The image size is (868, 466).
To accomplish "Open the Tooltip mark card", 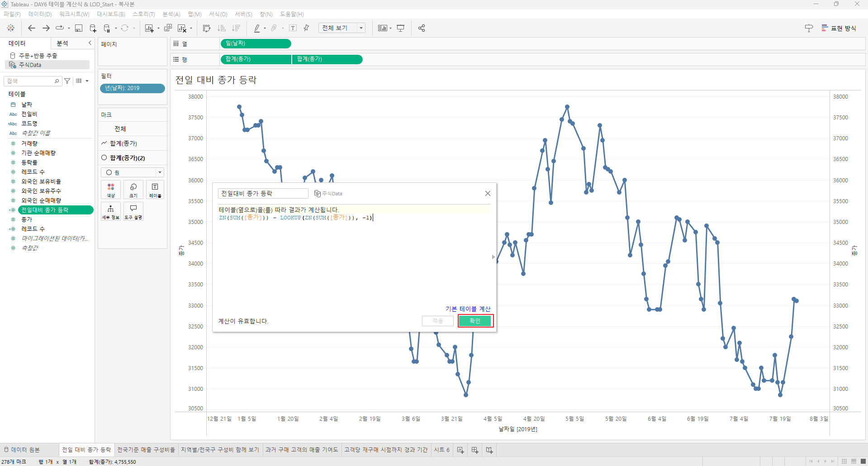I will pos(133,211).
